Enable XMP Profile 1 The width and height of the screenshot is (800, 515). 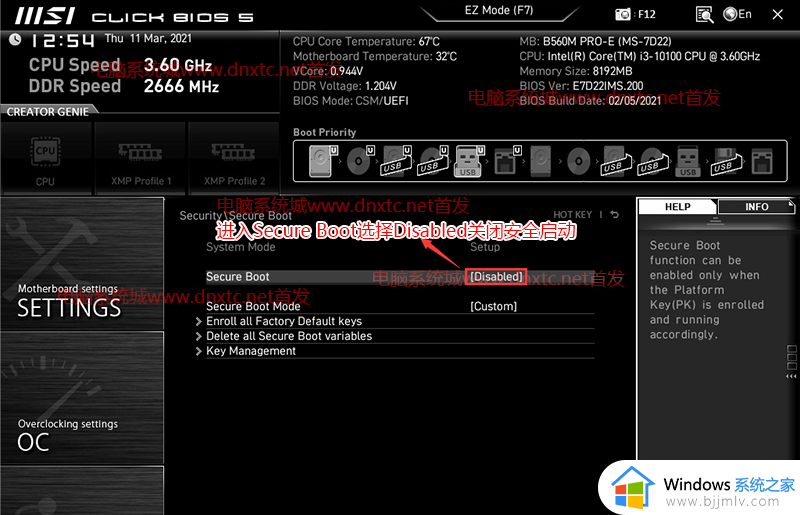click(x=140, y=159)
